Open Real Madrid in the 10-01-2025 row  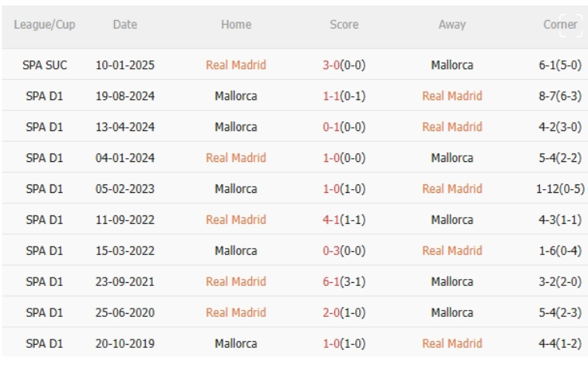click(236, 65)
